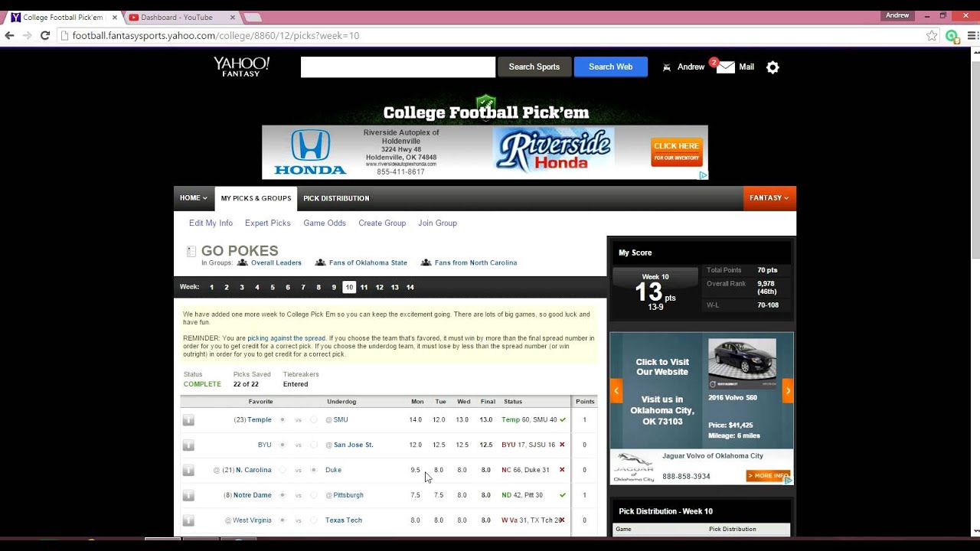Go to Week 11 picks
Image resolution: width=980 pixels, height=551 pixels.
click(364, 287)
